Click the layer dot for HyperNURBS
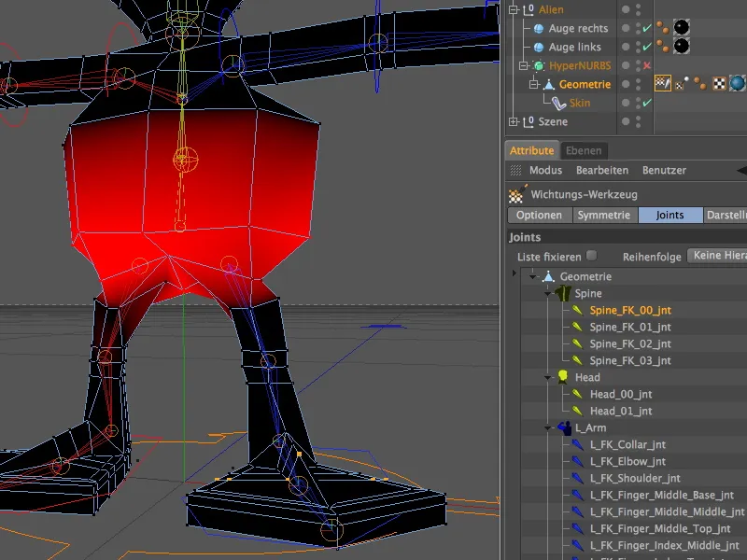747x560 pixels. pos(626,65)
